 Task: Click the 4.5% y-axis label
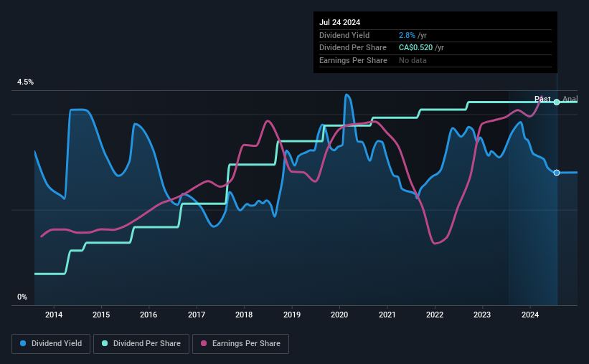25,82
